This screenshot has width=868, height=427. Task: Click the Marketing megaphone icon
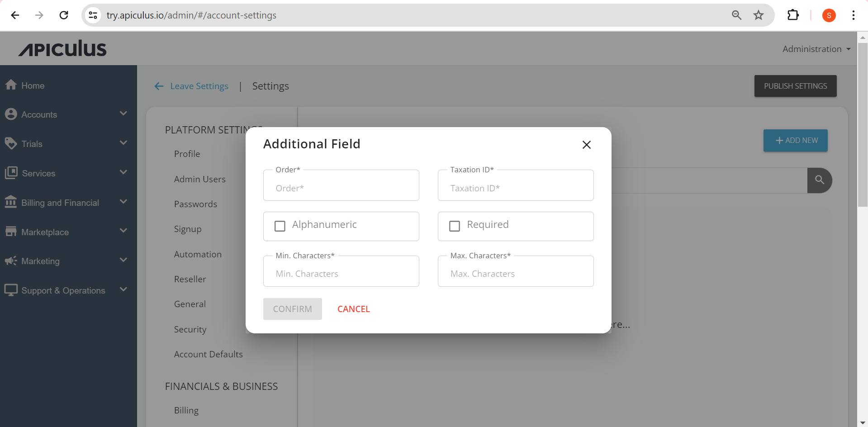tap(11, 261)
